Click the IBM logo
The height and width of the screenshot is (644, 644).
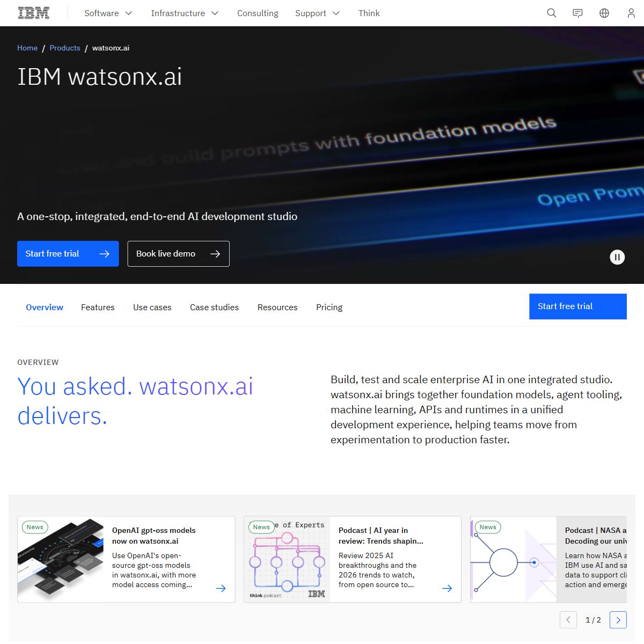[x=33, y=13]
